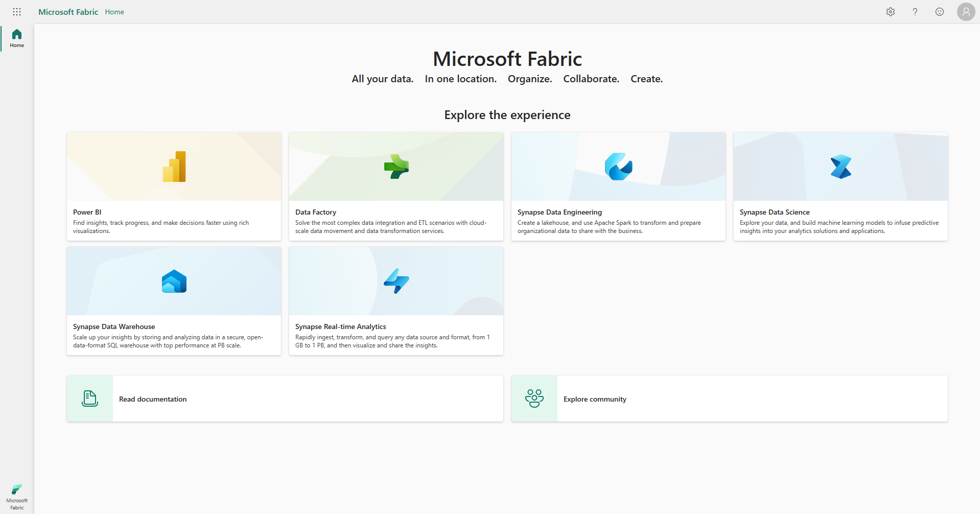Click the Microsoft Fabric header title link
The width and height of the screenshot is (980, 514).
coord(68,12)
